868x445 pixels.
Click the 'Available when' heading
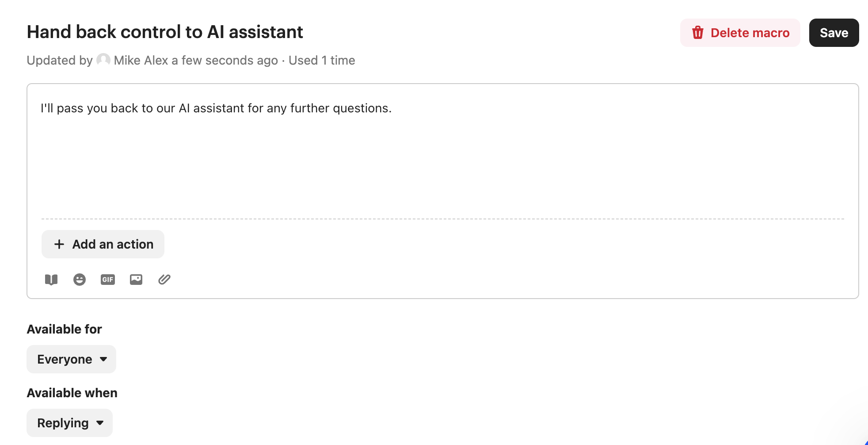tap(72, 393)
